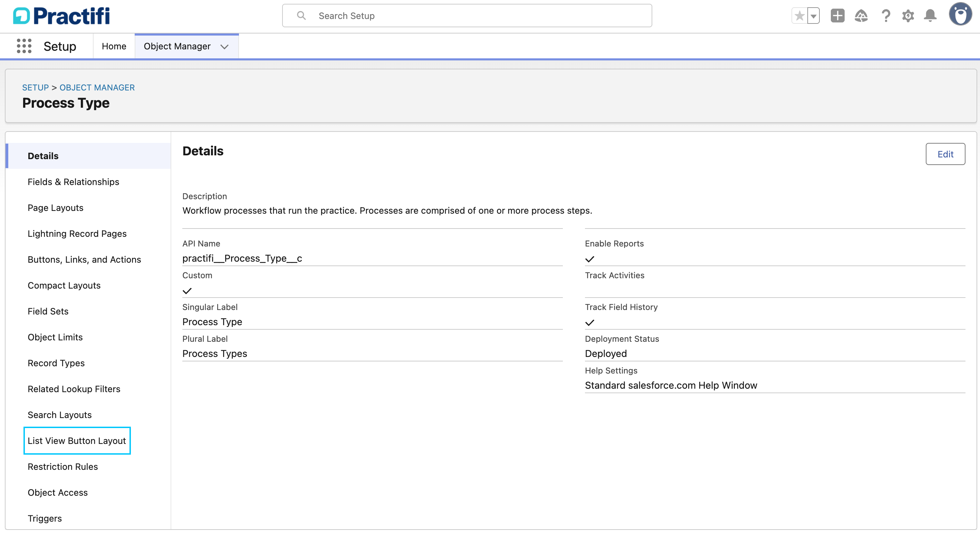Viewport: 980px width, 533px height.
Task: Open the favorites list dropdown arrow
Action: (x=813, y=16)
